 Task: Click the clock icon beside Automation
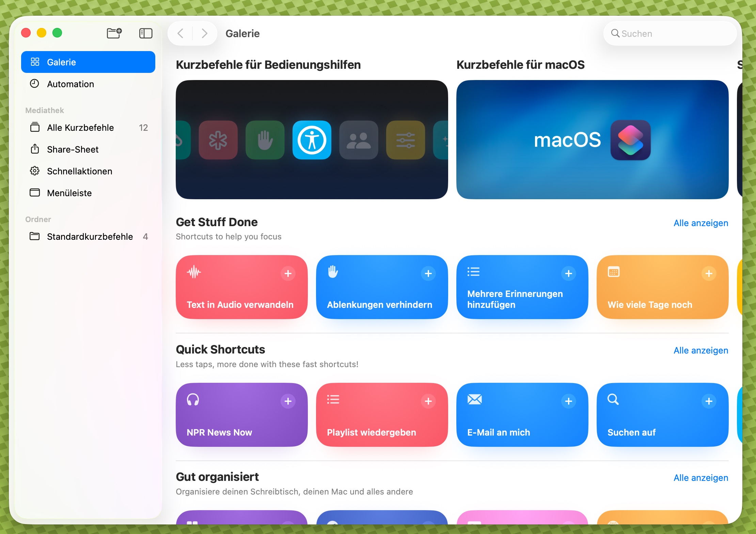pyautogui.click(x=35, y=83)
